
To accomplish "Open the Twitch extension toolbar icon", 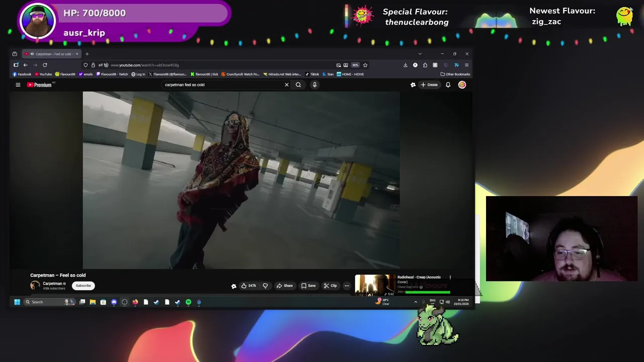I will point(445,65).
